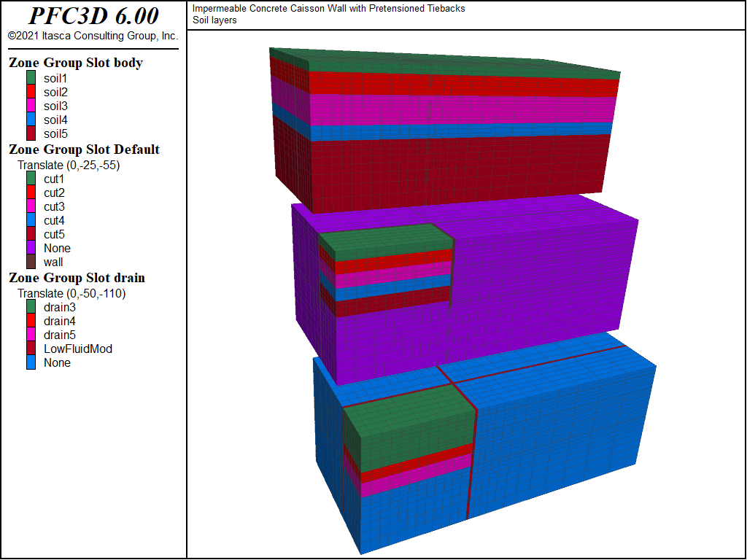Select the drain5 legend label
The width and height of the screenshot is (747, 560).
pos(60,335)
